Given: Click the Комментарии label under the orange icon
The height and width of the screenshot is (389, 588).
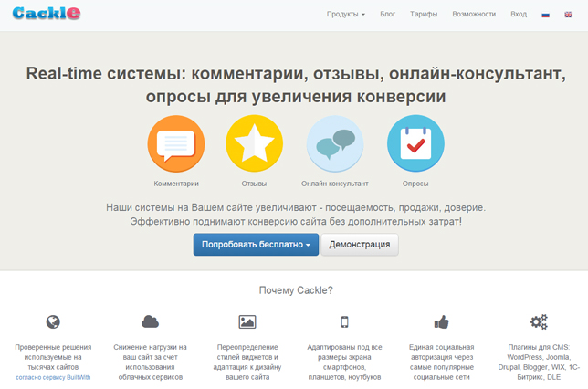Looking at the screenshot, I should click(x=176, y=184).
